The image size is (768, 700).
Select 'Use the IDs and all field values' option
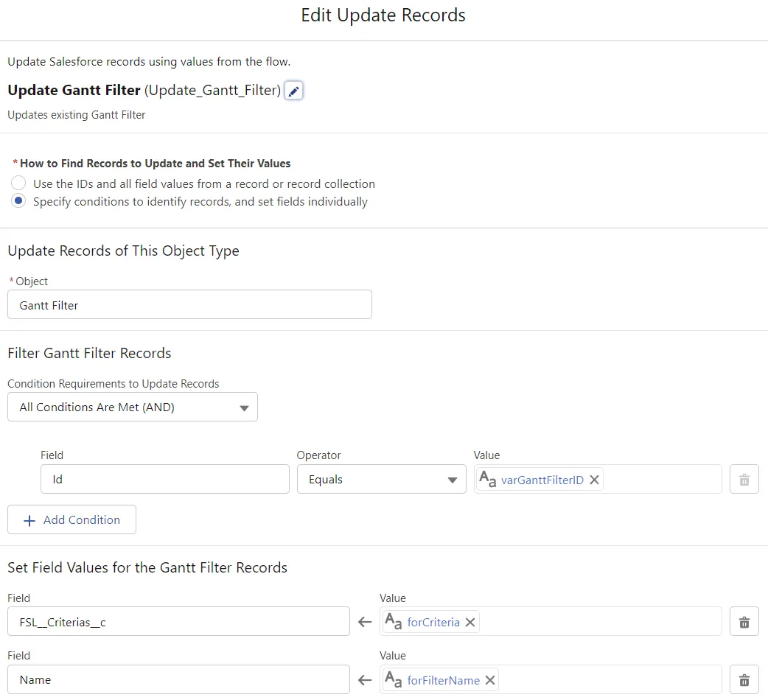click(x=19, y=183)
